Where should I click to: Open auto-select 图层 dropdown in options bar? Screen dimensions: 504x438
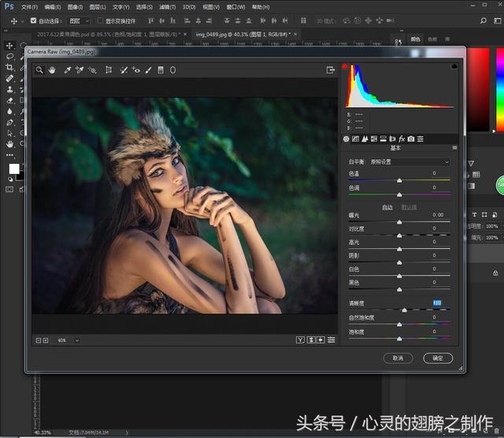coord(79,21)
